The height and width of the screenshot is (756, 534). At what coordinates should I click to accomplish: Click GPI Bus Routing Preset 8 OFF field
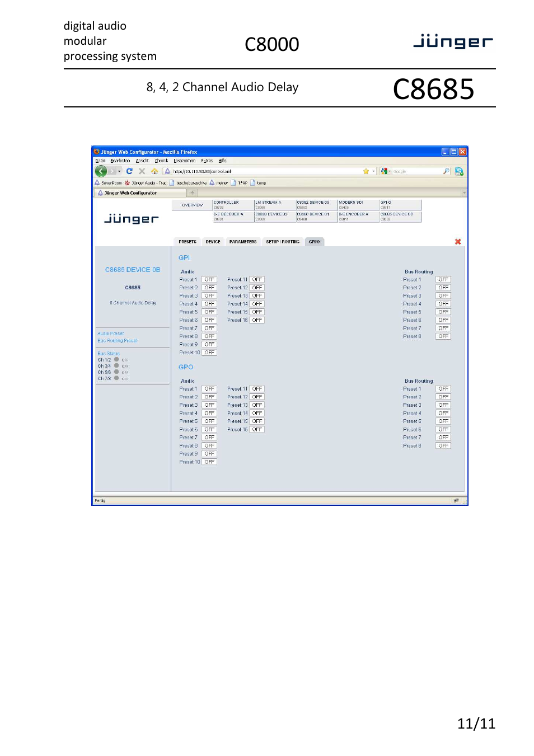443,336
